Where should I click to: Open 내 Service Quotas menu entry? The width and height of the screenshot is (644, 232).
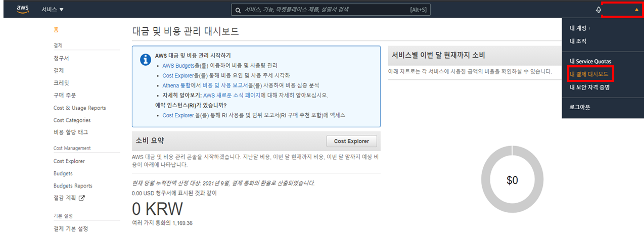pos(590,62)
